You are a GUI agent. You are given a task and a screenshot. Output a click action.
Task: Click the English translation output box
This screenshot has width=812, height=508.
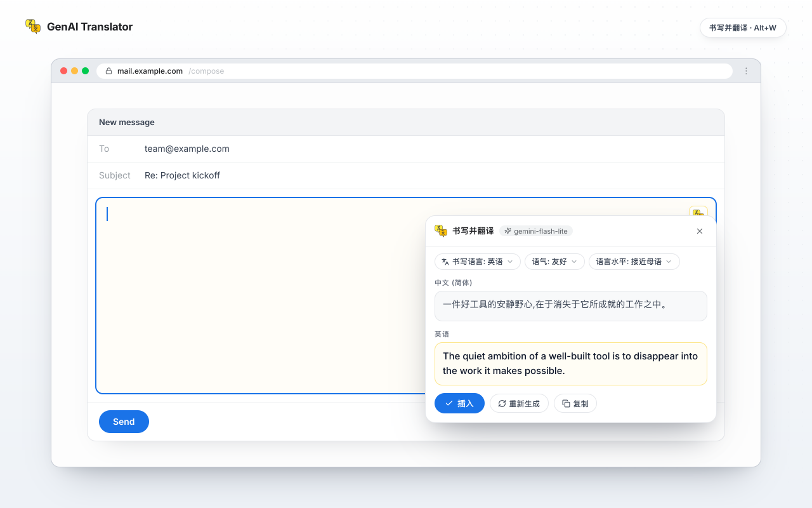click(571, 364)
